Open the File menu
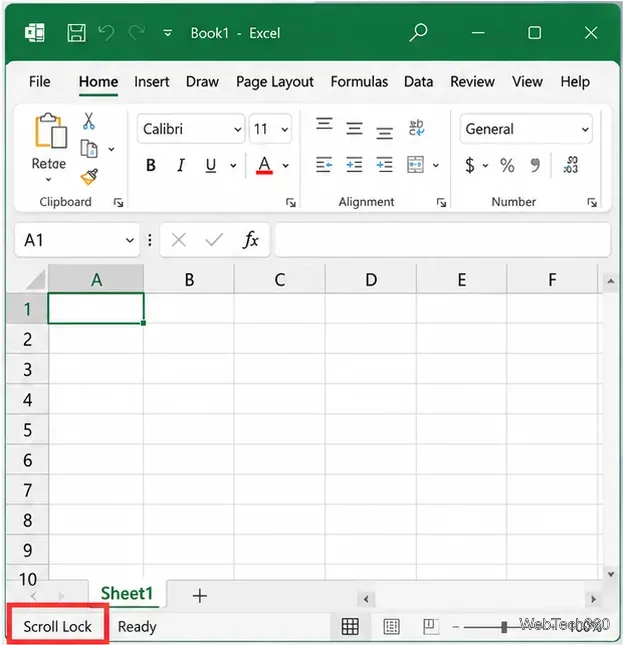This screenshot has height=645, width=623. coord(39,81)
